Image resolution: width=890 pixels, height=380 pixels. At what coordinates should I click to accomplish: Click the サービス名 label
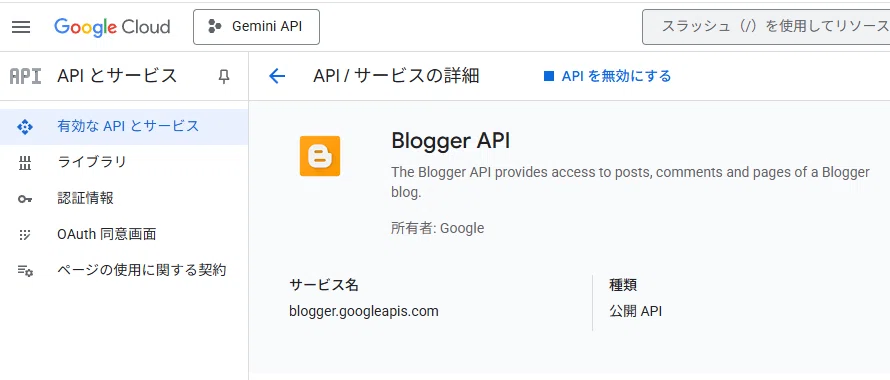coord(324,285)
